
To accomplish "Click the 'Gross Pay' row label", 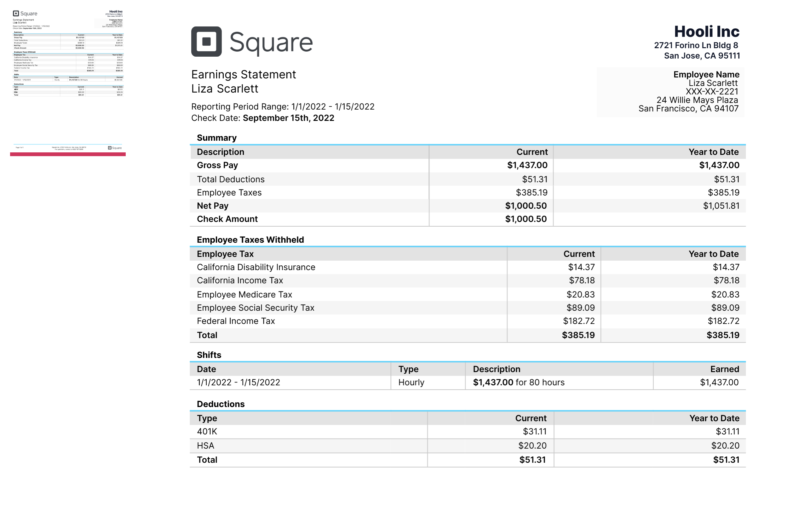I will (217, 165).
